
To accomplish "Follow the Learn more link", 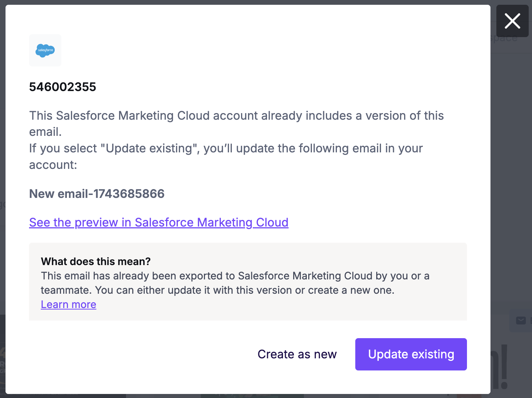I will (x=68, y=304).
